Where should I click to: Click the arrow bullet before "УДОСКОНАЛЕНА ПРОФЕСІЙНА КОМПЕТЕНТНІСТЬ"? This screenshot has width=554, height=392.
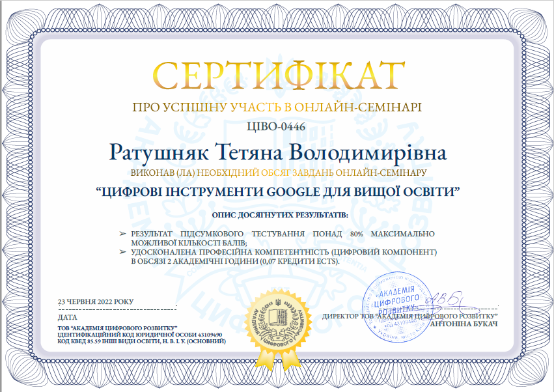point(122,252)
